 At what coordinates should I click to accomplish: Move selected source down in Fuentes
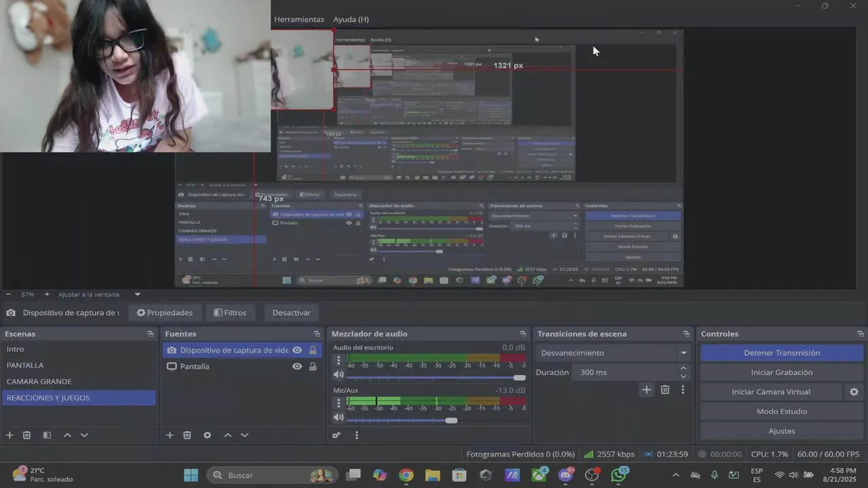[245, 435]
